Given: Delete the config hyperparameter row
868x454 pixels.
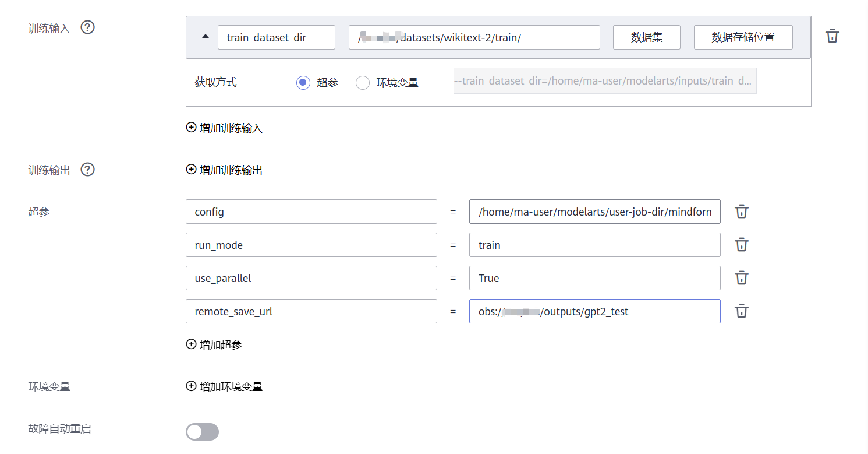Looking at the screenshot, I should [x=741, y=212].
